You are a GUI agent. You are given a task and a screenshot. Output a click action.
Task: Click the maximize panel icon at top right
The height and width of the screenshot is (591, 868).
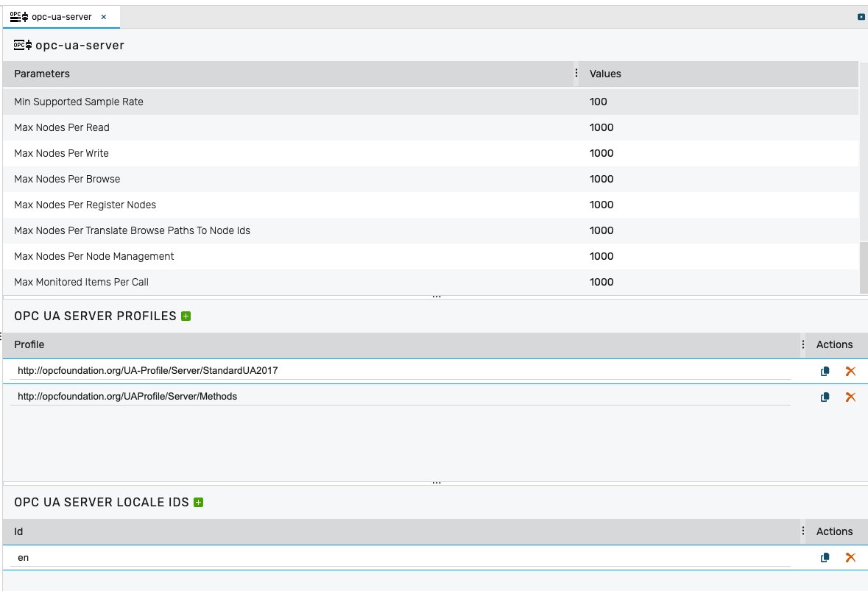coord(861,17)
